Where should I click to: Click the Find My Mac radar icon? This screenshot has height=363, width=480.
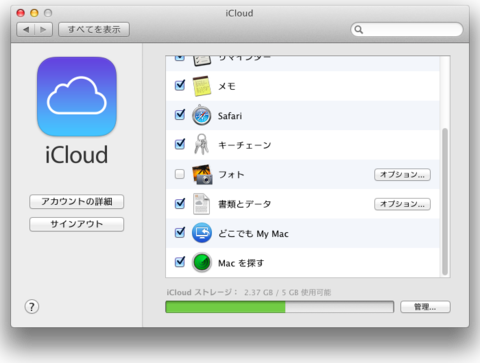coord(202,262)
